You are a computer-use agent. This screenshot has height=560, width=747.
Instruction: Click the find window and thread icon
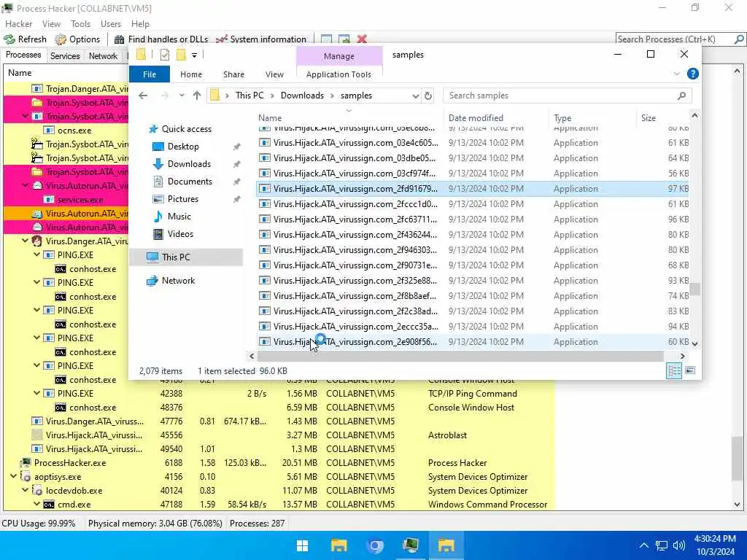click(344, 39)
